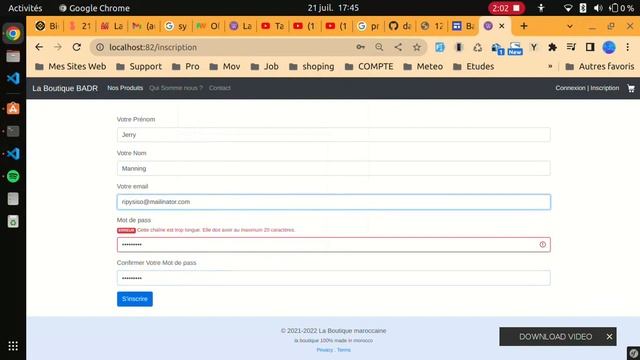Open Job bookmark folder
The height and width of the screenshot is (360, 640).
[x=264, y=66]
